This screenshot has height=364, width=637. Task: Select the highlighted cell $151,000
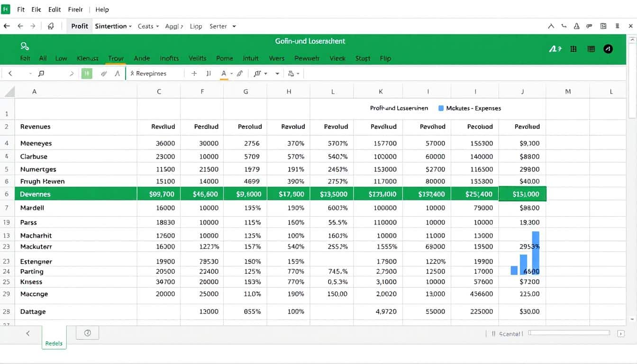pos(522,194)
